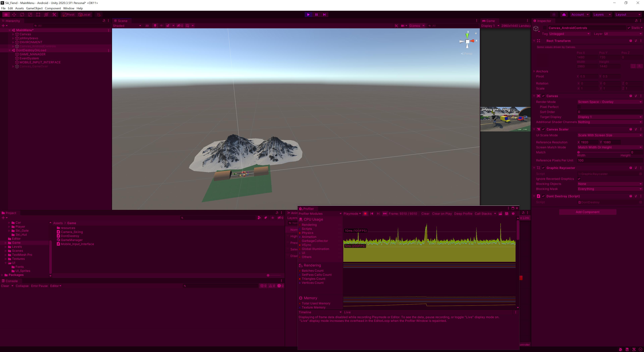Screen dimensions: 644x352
Task: Drag the Screen Match Mode slider
Action: click(579, 152)
